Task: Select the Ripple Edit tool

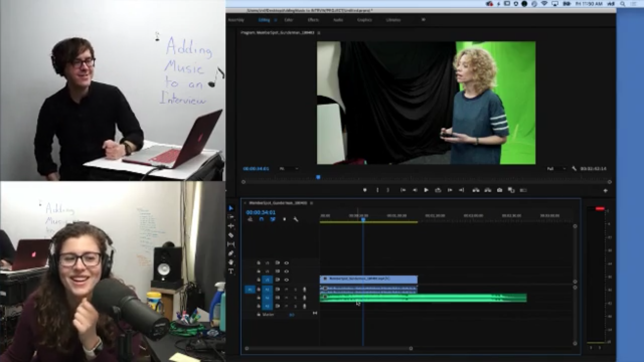Action: 231,226
